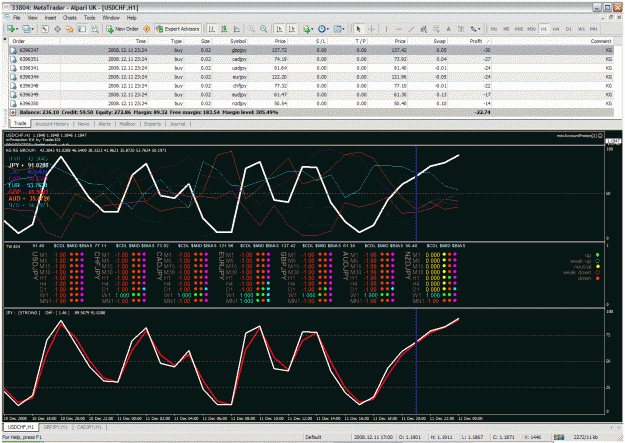625x443 pixels.
Task: Expand the new chart dropdown arrow
Action: tap(18, 29)
